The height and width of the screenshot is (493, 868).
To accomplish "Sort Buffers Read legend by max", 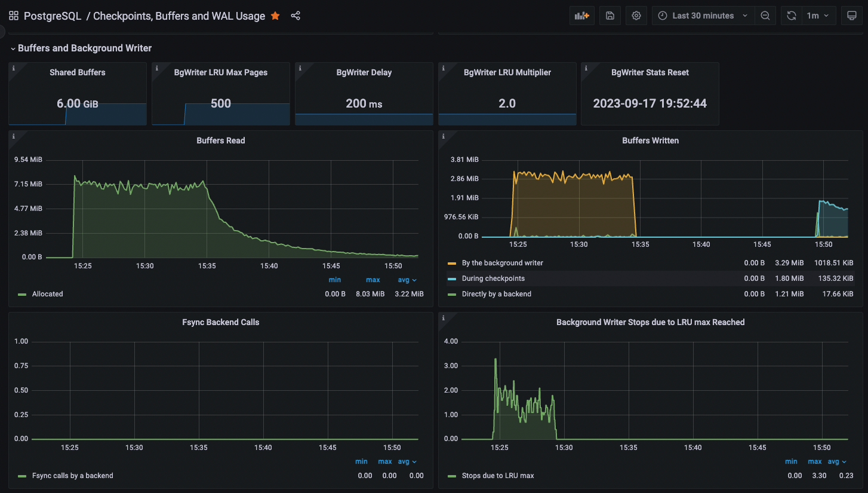I will point(373,280).
